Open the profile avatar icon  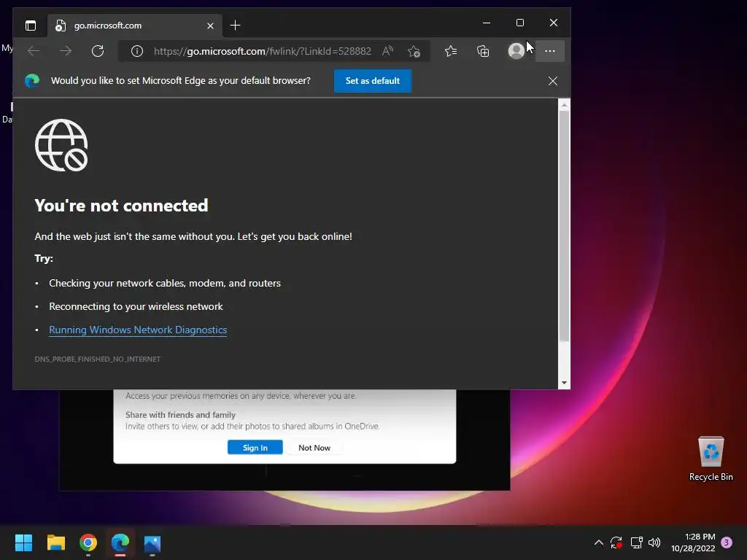[516, 51]
